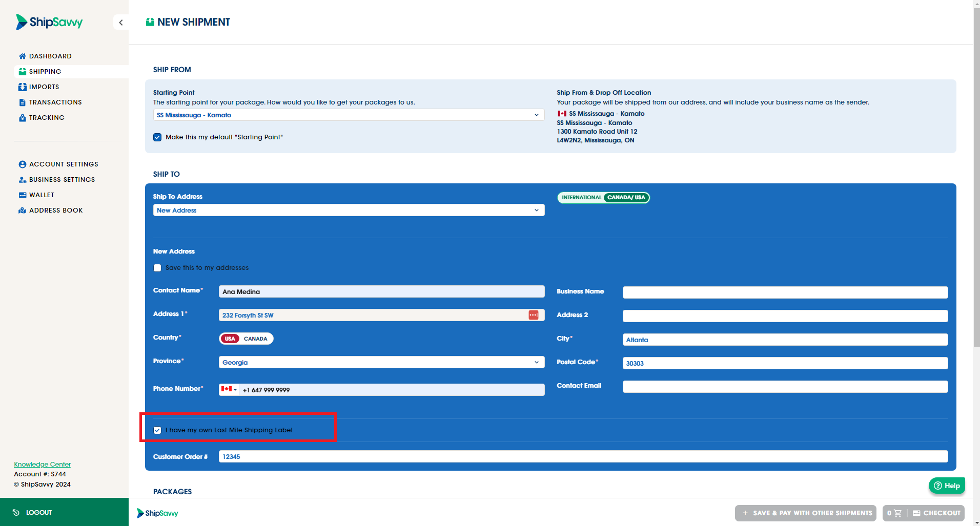Check Save this to my addresses

157,268
